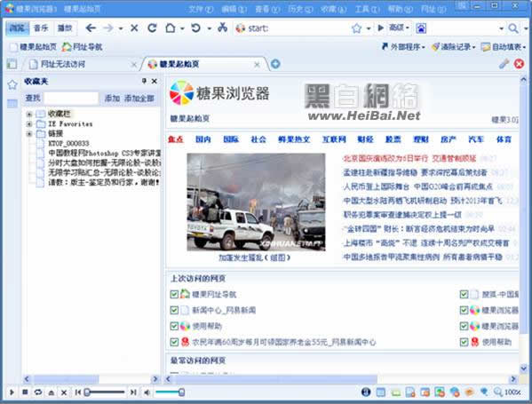Expand the 收藏栏 folder in favorites tree
This screenshot has width=532, height=404.
point(29,115)
